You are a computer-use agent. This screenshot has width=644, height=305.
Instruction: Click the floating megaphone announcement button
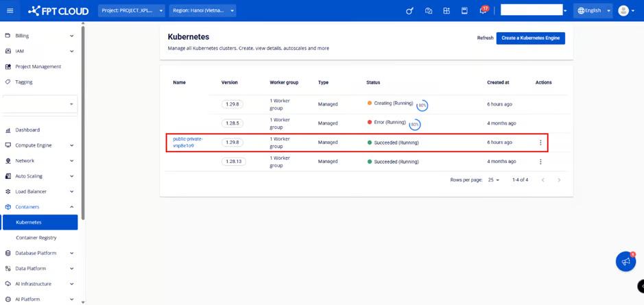(625, 261)
